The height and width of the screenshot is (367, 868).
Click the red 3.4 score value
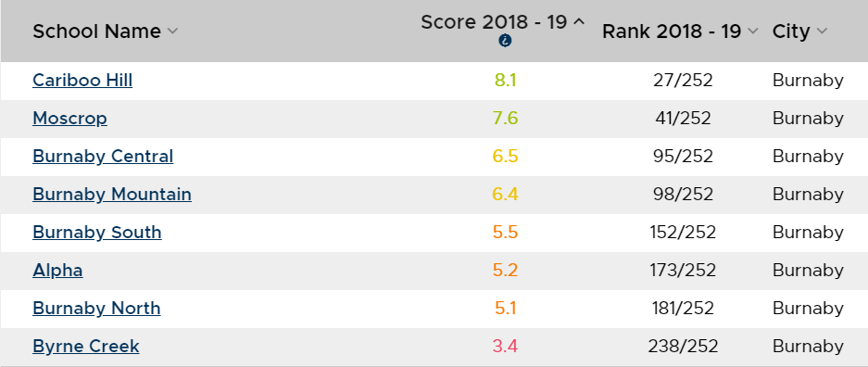(505, 346)
